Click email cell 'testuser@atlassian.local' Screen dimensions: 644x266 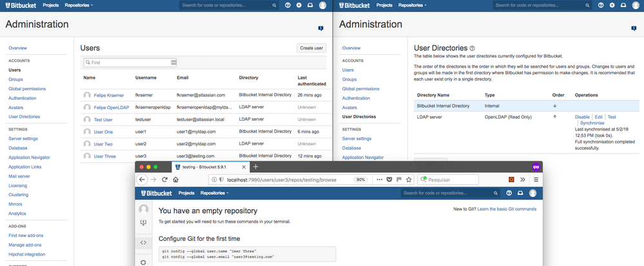pos(201,119)
